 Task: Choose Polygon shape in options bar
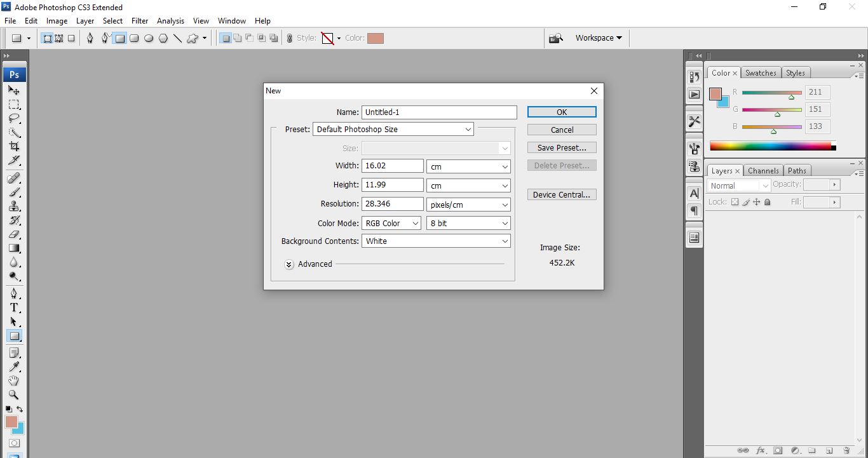163,38
